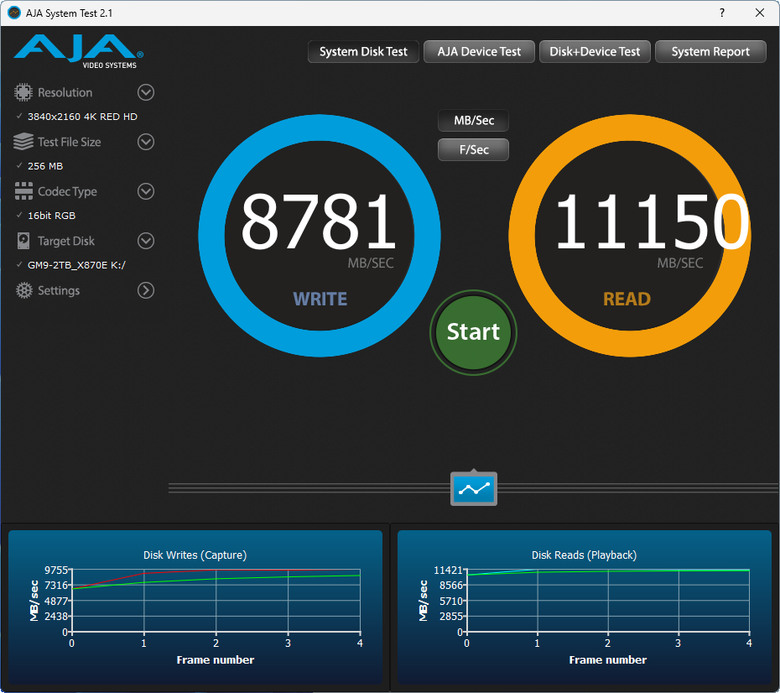This screenshot has height=693, width=780.
Task: Switch to AJA Device Test tab
Action: point(479,52)
